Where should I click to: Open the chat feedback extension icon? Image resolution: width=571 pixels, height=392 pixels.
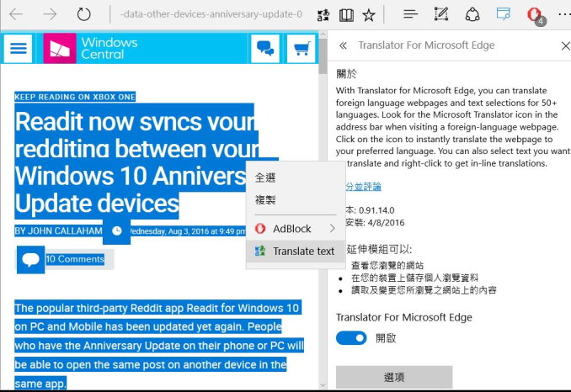[x=504, y=13]
